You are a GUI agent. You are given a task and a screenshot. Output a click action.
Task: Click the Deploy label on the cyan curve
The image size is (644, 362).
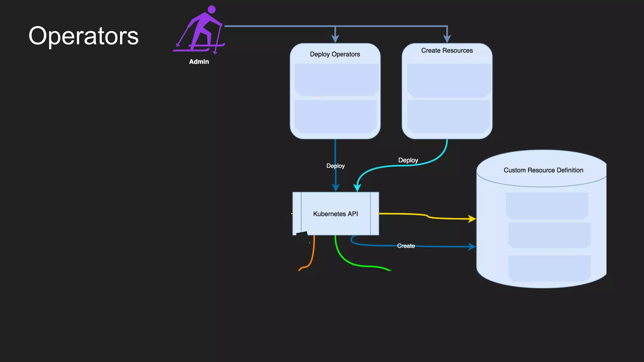click(408, 160)
